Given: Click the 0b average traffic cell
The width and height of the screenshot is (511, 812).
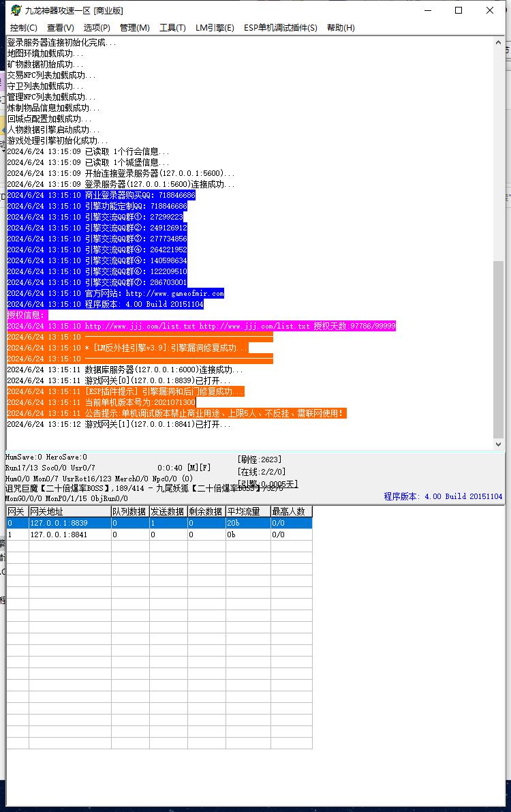Looking at the screenshot, I should click(248, 535).
